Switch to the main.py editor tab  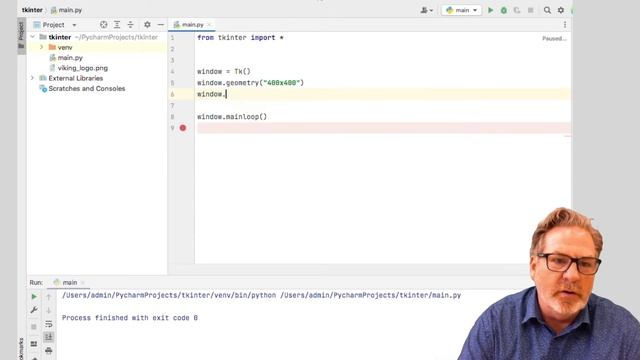pyautogui.click(x=192, y=25)
